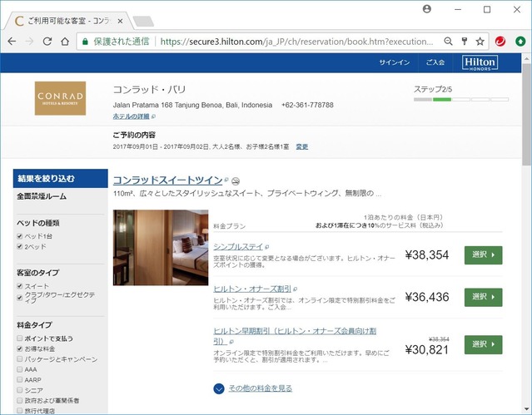The image size is (532, 415).
Task: Select the ¥30,821 早期割引 rate
Action: (x=483, y=344)
